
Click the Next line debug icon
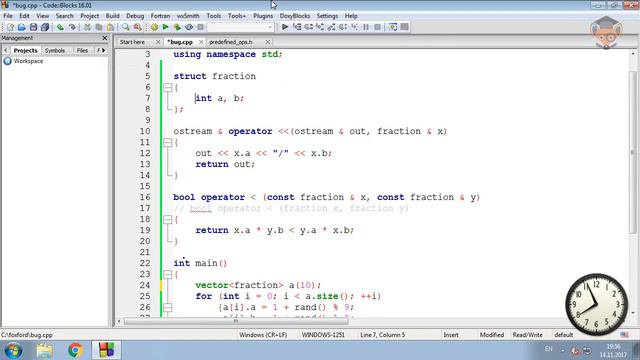click(x=308, y=27)
